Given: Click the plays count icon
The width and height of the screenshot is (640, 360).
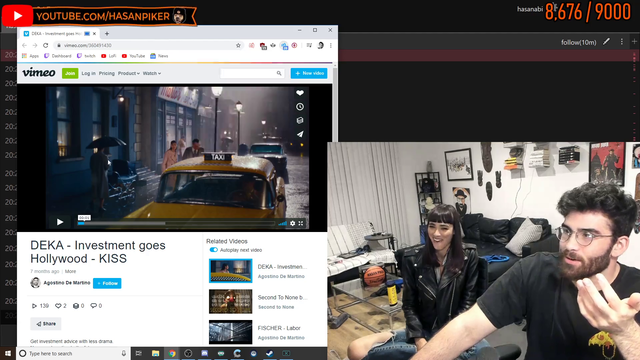Looking at the screenshot, I should coord(34,306).
